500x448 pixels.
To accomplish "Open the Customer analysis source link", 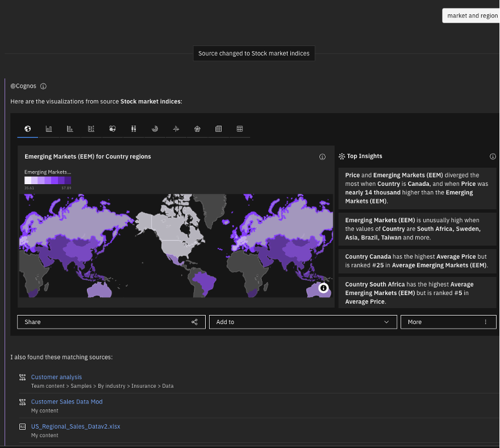I will click(x=56, y=377).
